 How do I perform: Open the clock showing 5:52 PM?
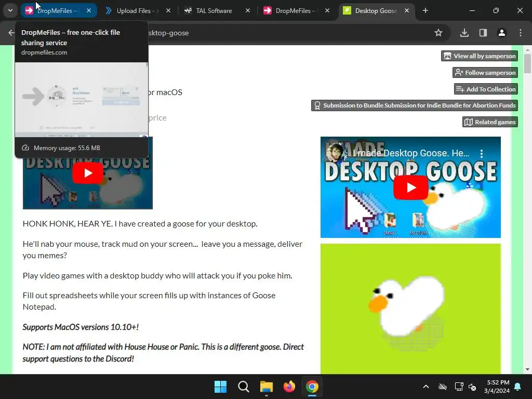[x=497, y=387]
